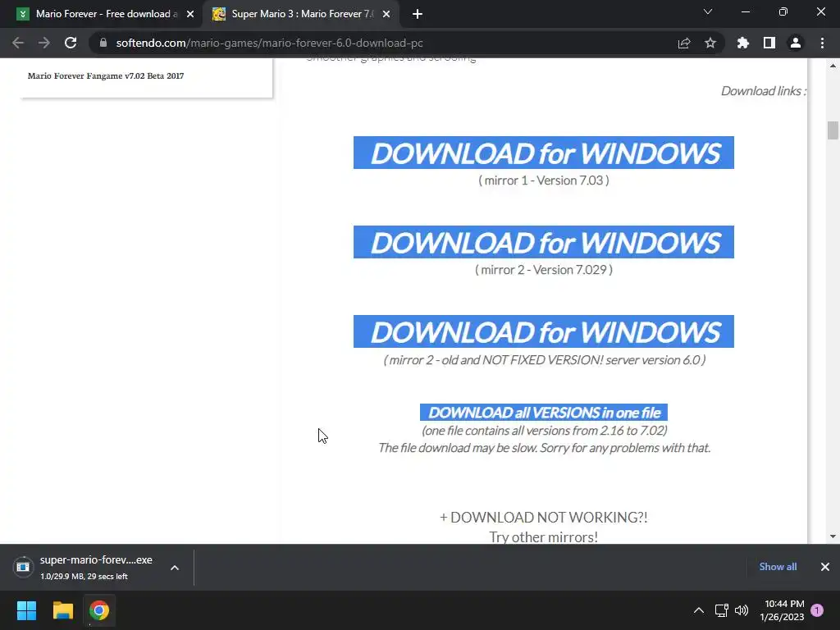Open the Chrome profile menu
Image resolution: width=840 pixels, height=630 pixels.
(x=796, y=43)
